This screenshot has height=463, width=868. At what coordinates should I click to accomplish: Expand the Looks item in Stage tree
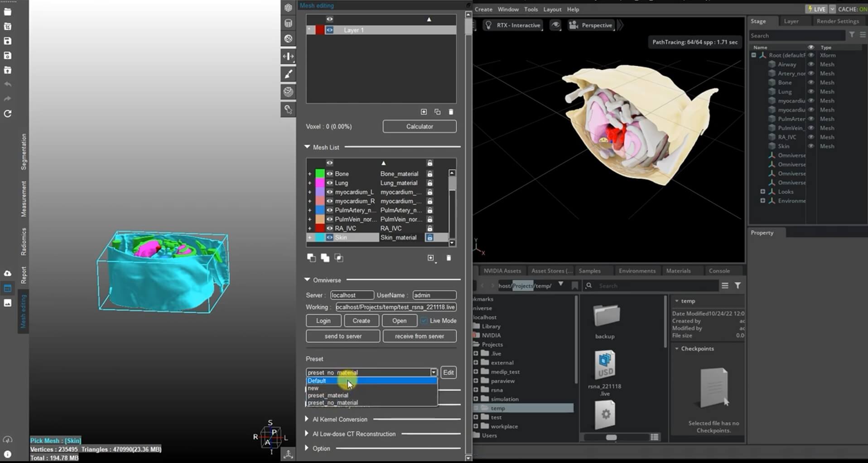click(x=762, y=192)
